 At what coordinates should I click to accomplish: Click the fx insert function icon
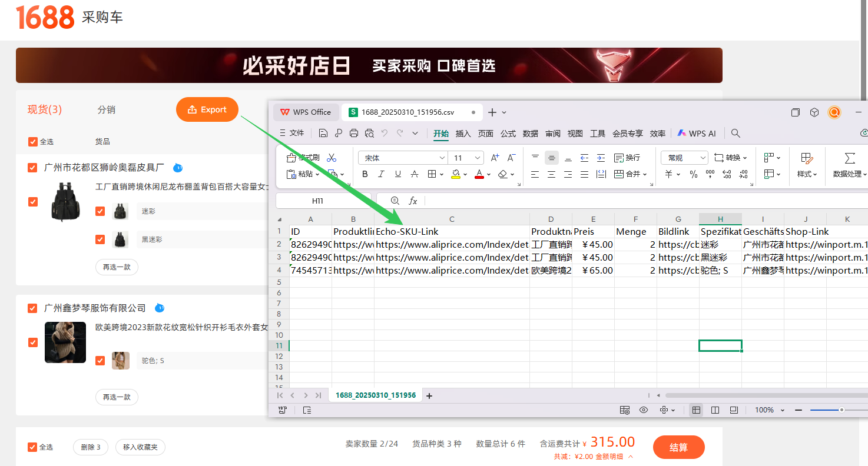413,201
